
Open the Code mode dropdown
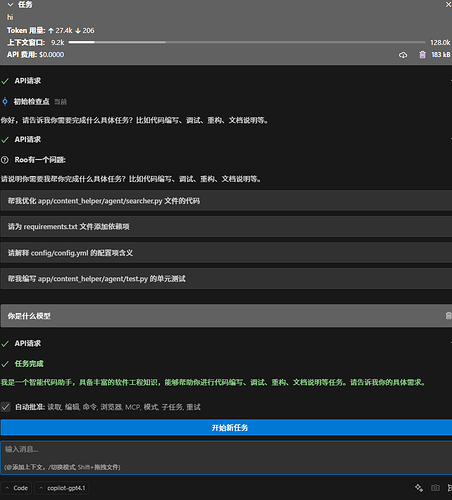click(x=16, y=488)
